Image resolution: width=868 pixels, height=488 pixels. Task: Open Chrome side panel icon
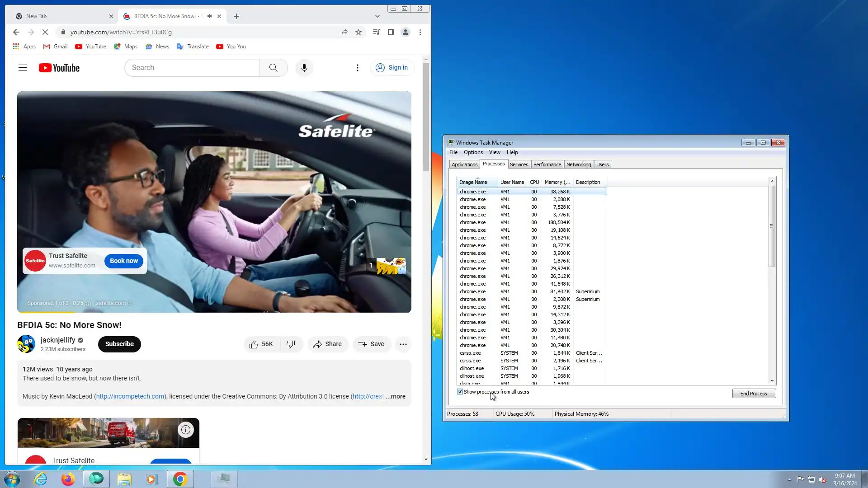coord(391,32)
